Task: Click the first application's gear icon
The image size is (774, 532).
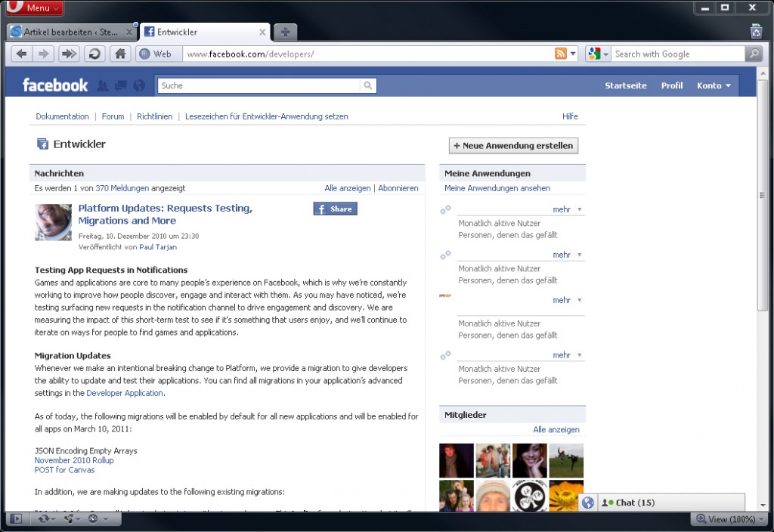Action: pos(445,210)
